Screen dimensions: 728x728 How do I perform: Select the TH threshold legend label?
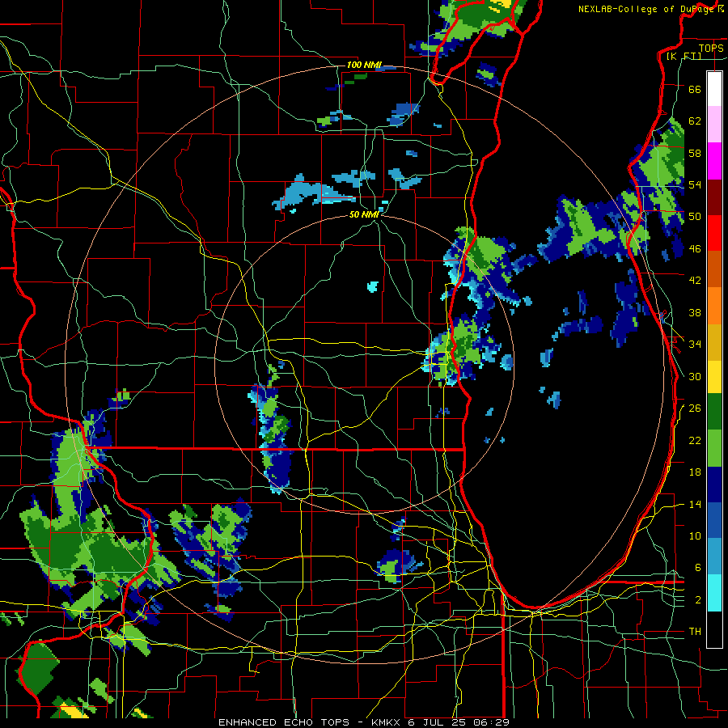[695, 632]
